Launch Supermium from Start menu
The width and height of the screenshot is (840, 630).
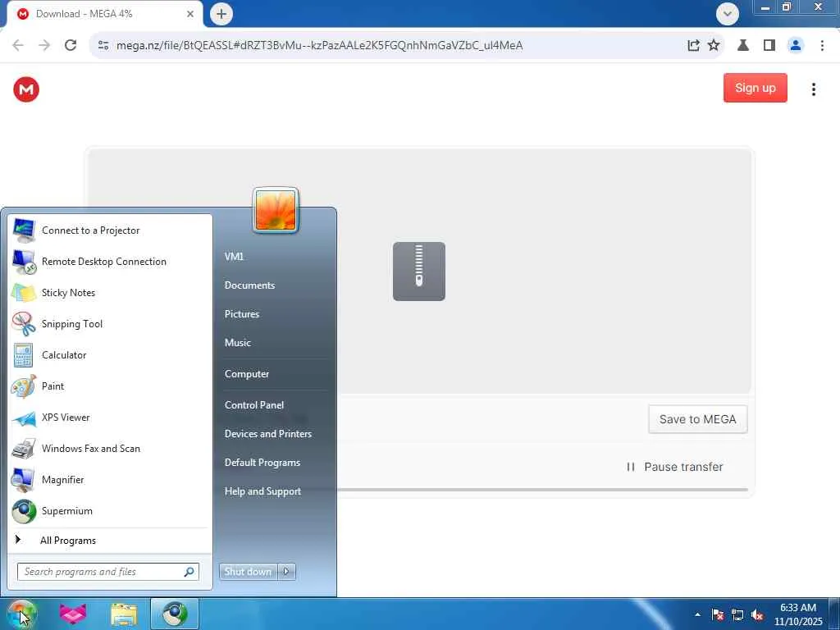click(109, 510)
